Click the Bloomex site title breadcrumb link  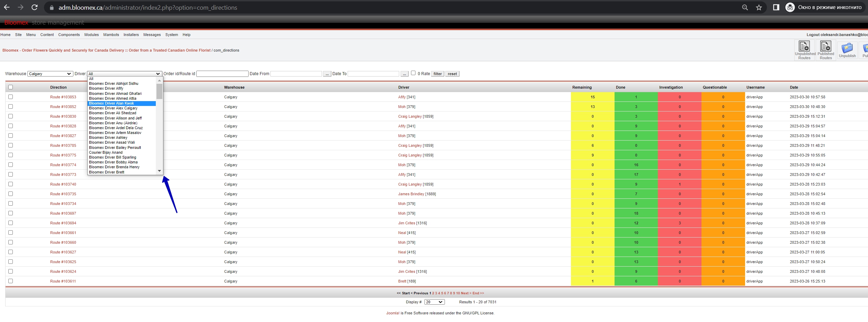(106, 50)
